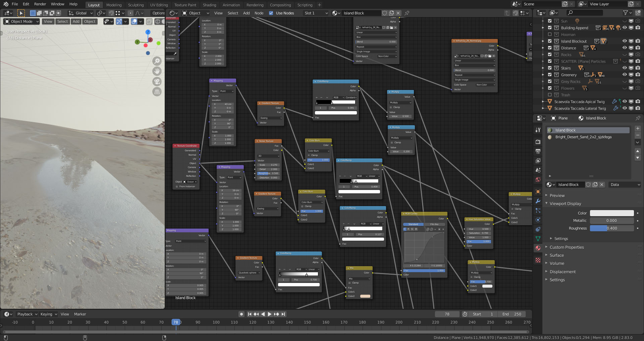Screen dimensions: 644x341
Task: Expand the Surface panel
Action: (556, 255)
